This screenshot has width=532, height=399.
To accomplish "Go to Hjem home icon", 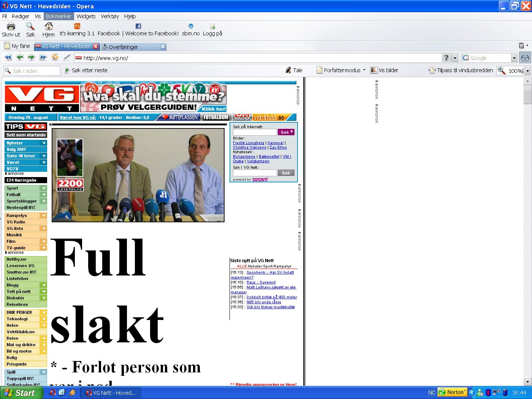I will tap(49, 26).
